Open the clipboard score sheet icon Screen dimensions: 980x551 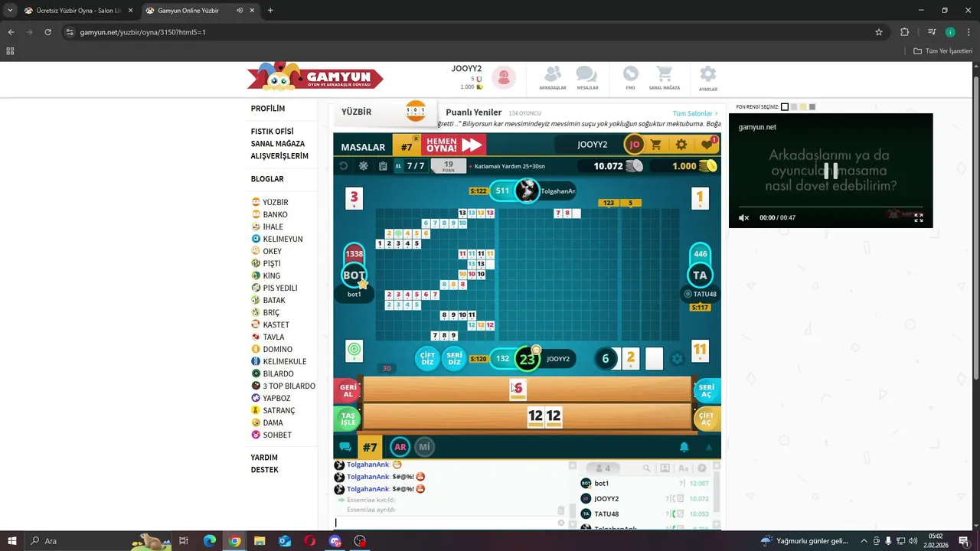click(383, 166)
